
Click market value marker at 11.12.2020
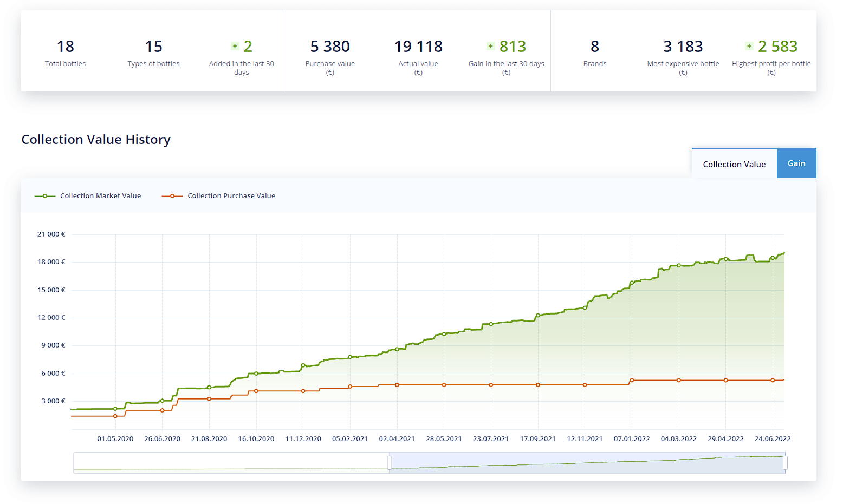[x=303, y=365]
